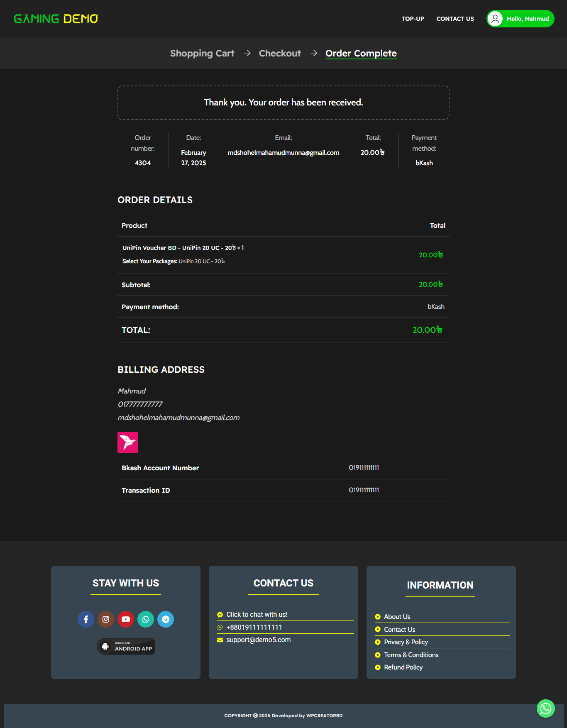Screen dimensions: 567x728
Task: Click the bKash value in Payment method row
Action: [x=436, y=307]
